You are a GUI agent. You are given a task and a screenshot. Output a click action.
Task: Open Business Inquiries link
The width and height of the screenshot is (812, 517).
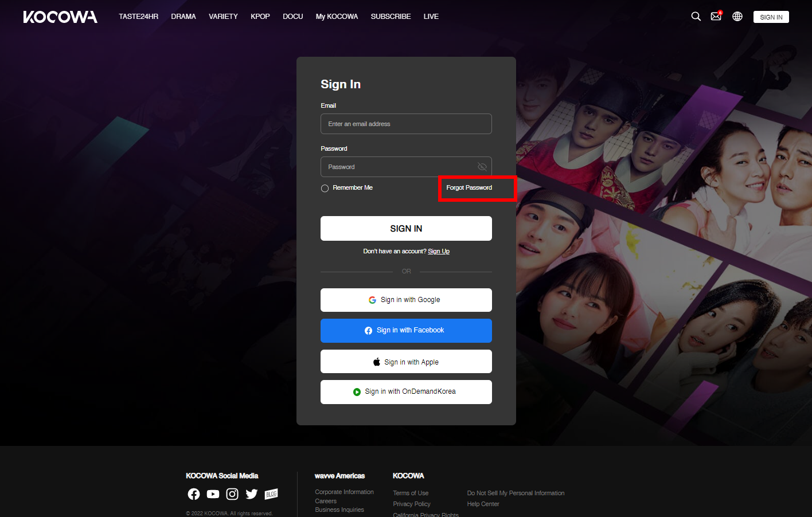339,510
